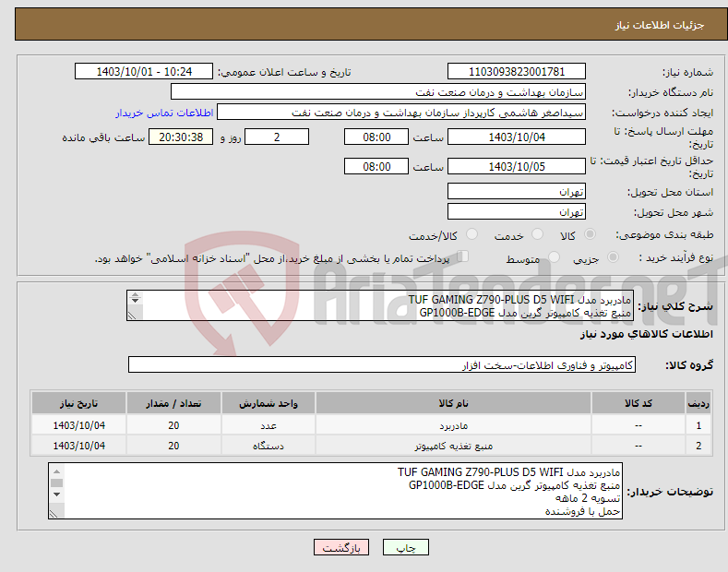The image size is (728, 572).
Task: Click the announcement date field 1403/10/01 - 10:24
Action: click(x=144, y=72)
